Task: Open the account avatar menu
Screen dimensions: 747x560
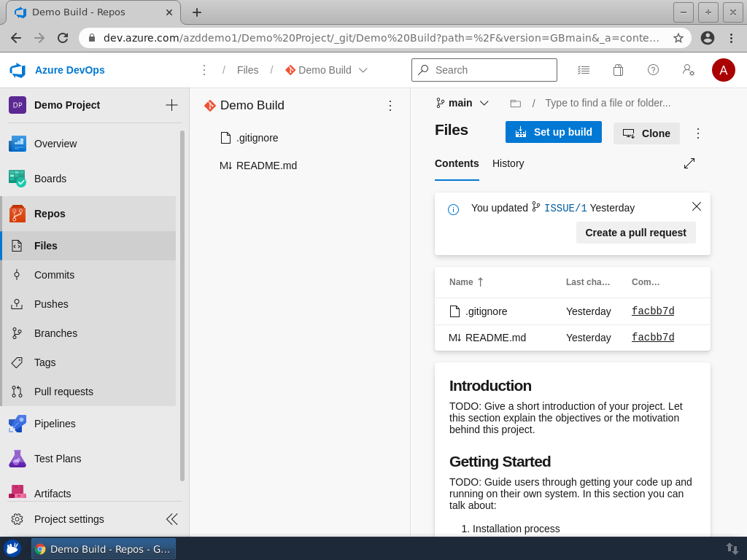Action: tap(723, 70)
